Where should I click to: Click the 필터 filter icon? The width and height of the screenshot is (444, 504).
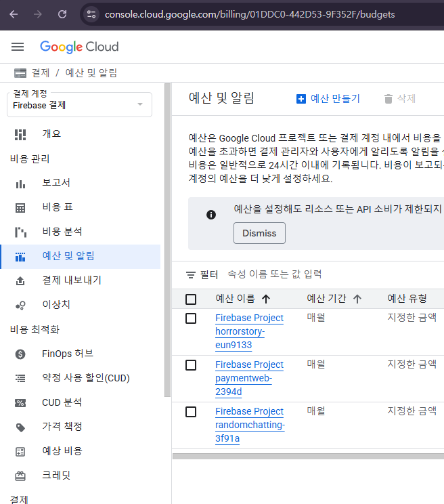tap(191, 275)
